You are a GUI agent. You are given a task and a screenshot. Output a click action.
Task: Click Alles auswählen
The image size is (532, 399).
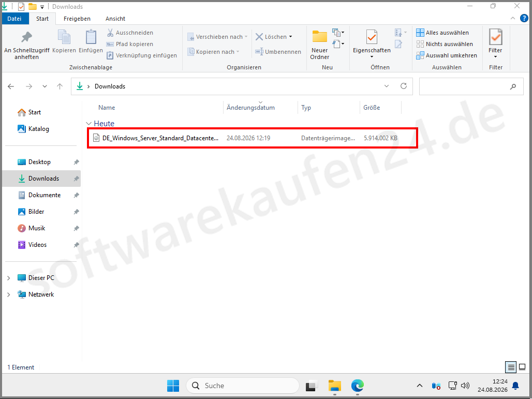click(442, 33)
